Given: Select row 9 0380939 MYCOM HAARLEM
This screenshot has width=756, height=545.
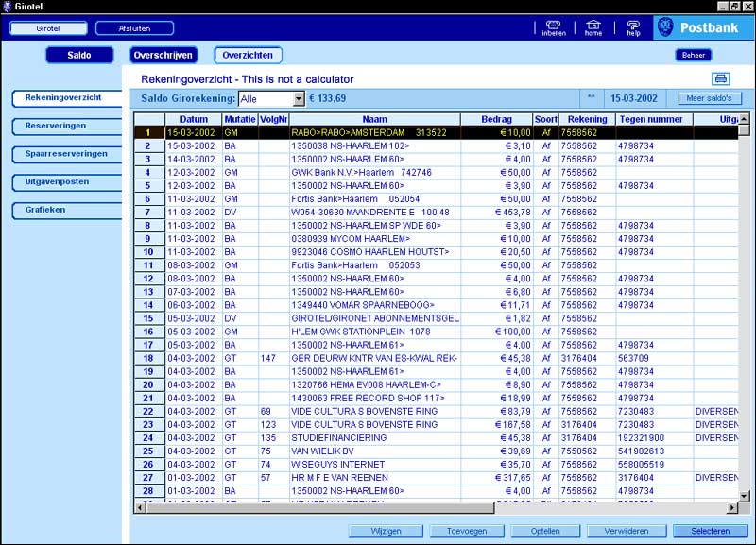Looking at the screenshot, I should [436, 239].
